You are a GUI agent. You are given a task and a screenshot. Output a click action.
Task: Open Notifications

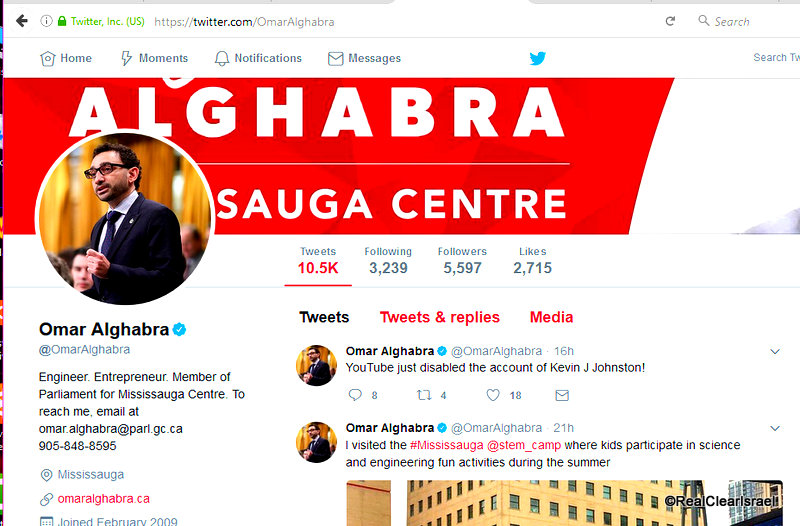pyautogui.click(x=258, y=58)
